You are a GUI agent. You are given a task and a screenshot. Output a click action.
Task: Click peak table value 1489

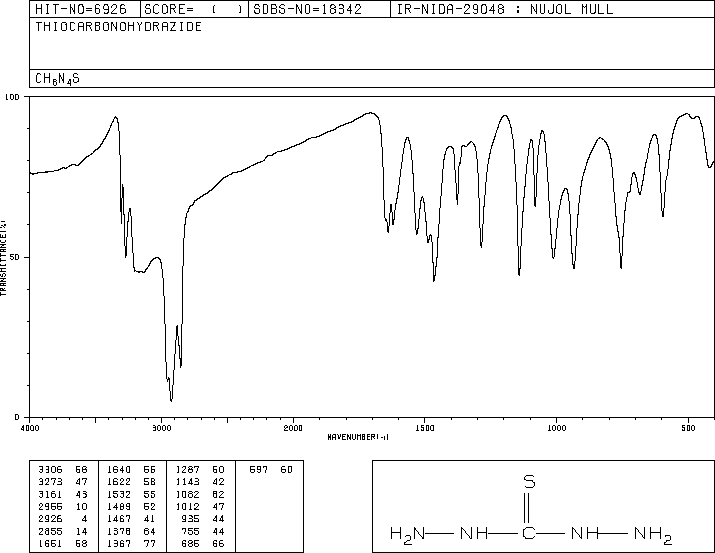pos(119,506)
